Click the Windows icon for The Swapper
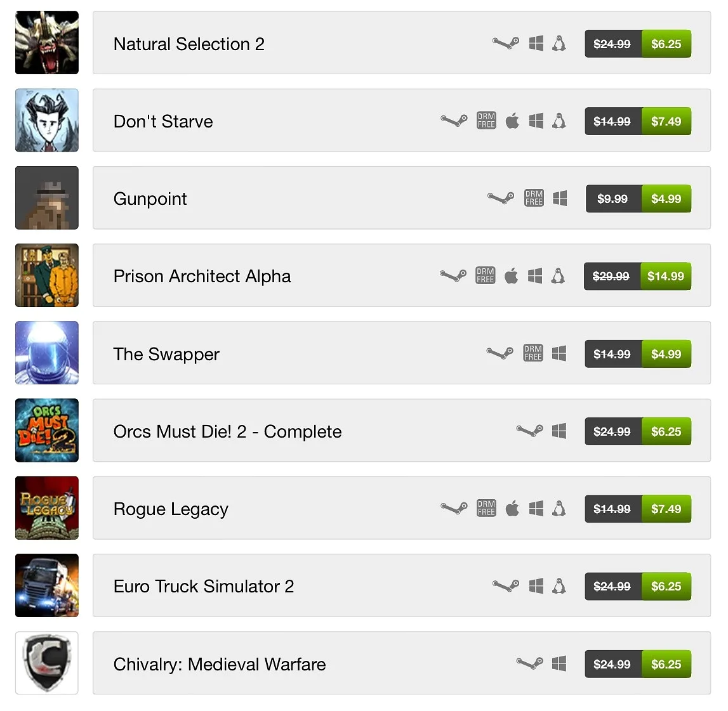The height and width of the screenshot is (711, 728). tap(559, 354)
